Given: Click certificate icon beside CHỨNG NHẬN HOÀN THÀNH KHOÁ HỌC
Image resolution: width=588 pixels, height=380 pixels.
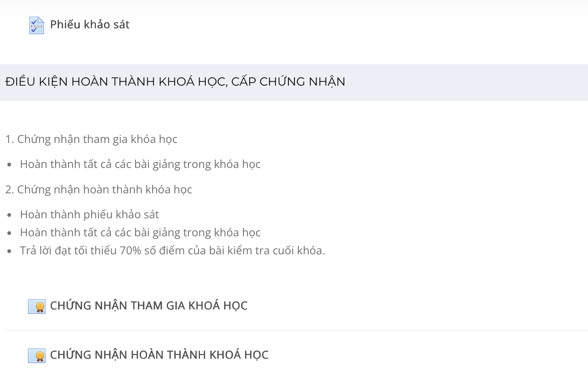Looking at the screenshot, I should click(37, 355).
